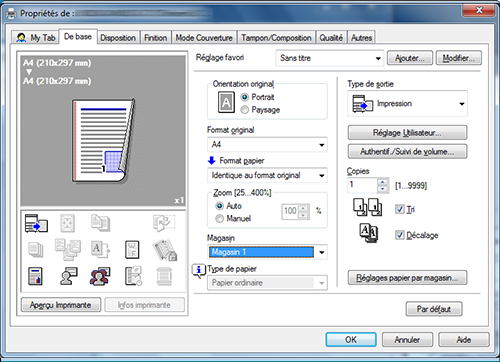Screen dimensions: 500x362
Task: Toggle the Tri checkbox
Action: (399, 209)
